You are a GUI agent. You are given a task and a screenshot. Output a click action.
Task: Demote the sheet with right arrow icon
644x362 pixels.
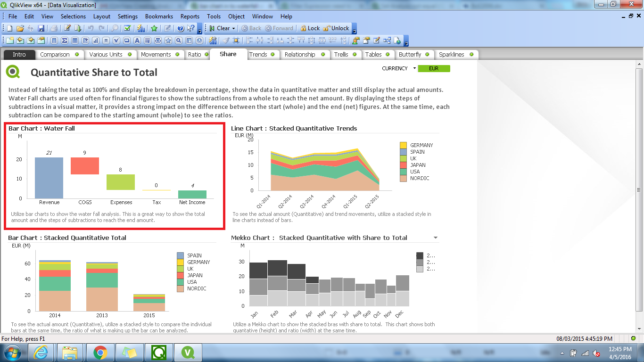point(31,41)
